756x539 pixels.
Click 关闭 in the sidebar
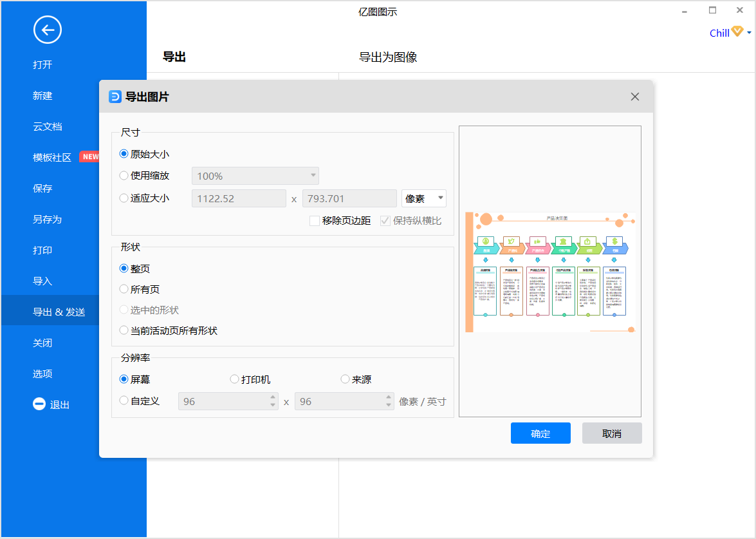point(42,343)
